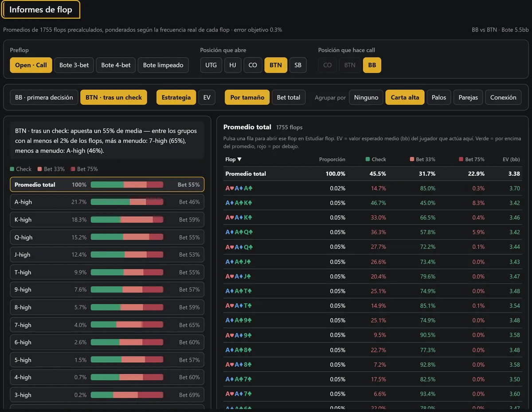Screen dimensions: 532x412
Task: Open the A♥A♦T♠ flop row
Action: point(372,306)
